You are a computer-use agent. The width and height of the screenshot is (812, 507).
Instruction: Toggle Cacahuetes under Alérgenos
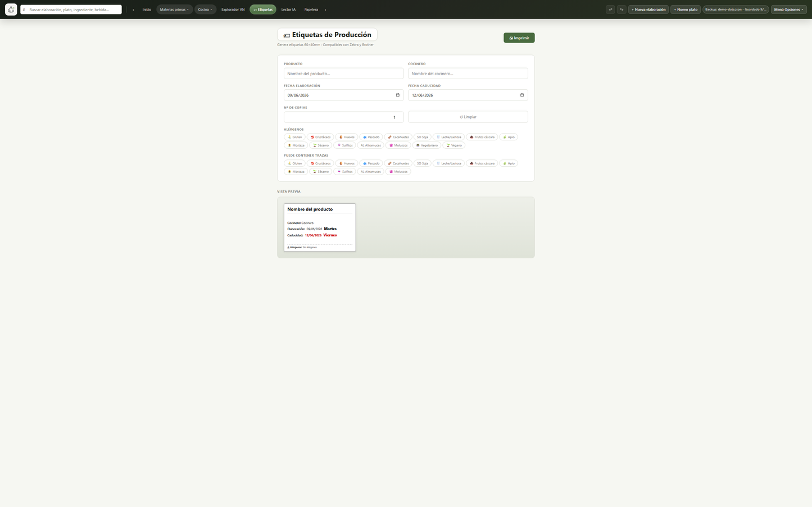[x=398, y=137]
